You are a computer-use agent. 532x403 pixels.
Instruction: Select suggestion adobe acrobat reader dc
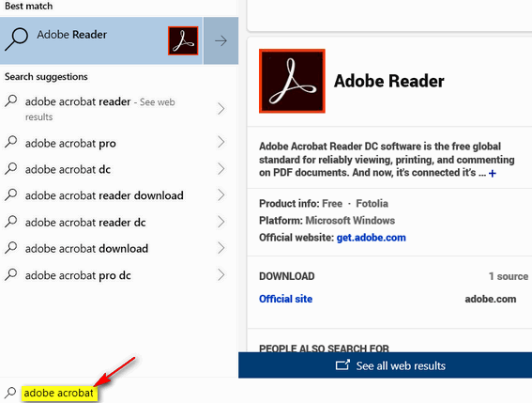point(85,223)
